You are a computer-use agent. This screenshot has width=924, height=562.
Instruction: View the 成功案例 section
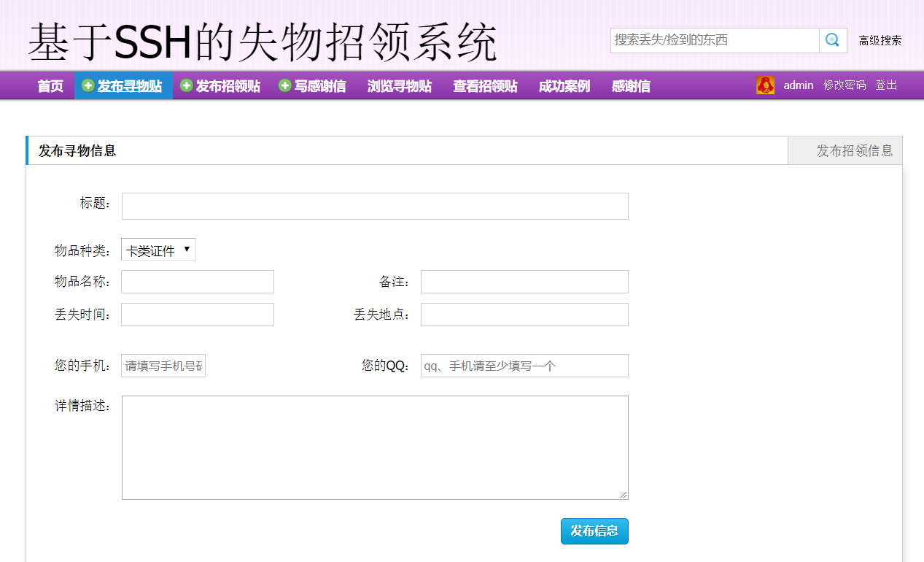563,85
